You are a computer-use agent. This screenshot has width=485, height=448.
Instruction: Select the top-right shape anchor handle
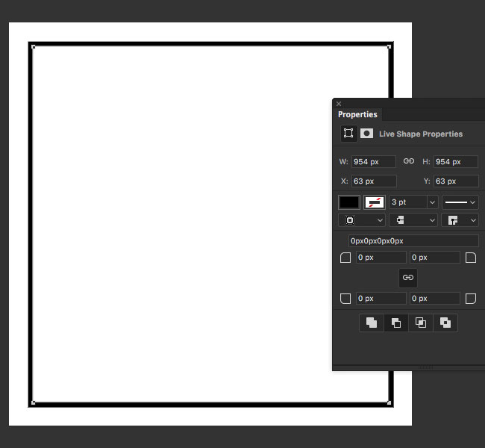(x=389, y=47)
